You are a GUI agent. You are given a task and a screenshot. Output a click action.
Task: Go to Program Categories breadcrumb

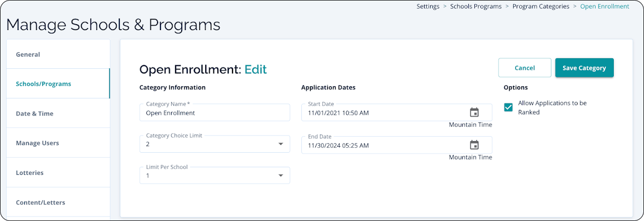point(541,7)
